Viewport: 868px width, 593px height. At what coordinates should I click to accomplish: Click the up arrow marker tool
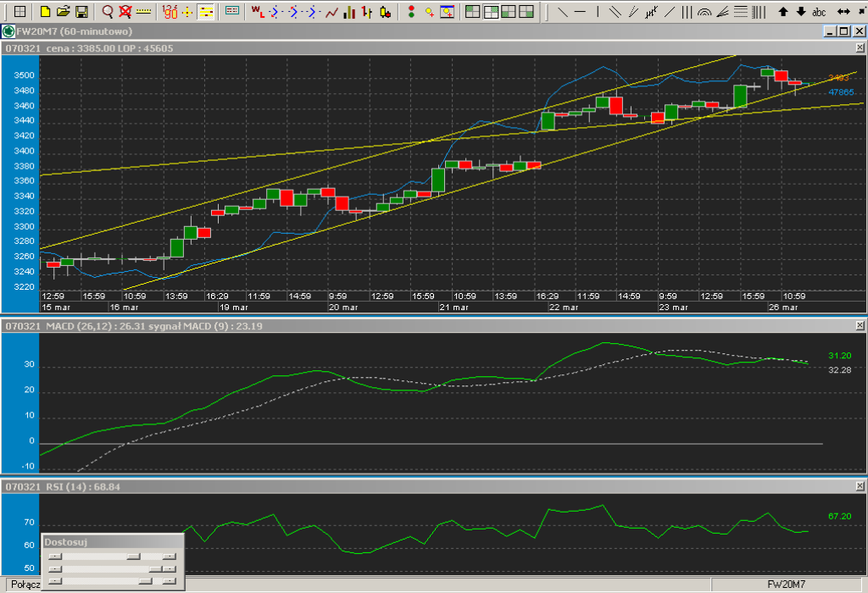782,12
